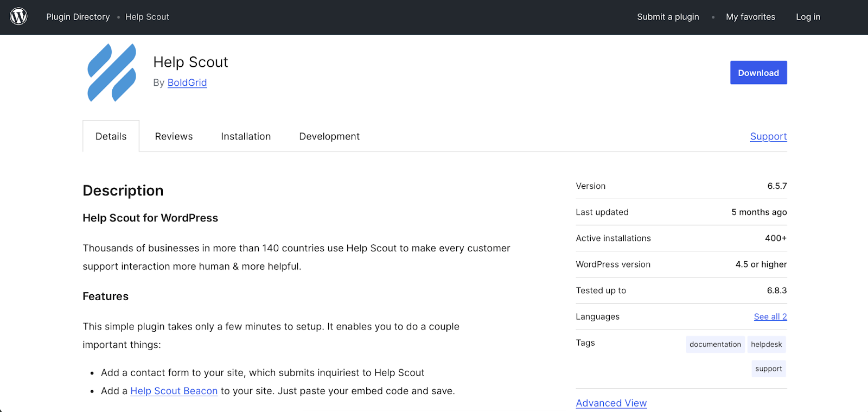Switch to the Reviews tab
This screenshot has width=868, height=412.
point(174,136)
